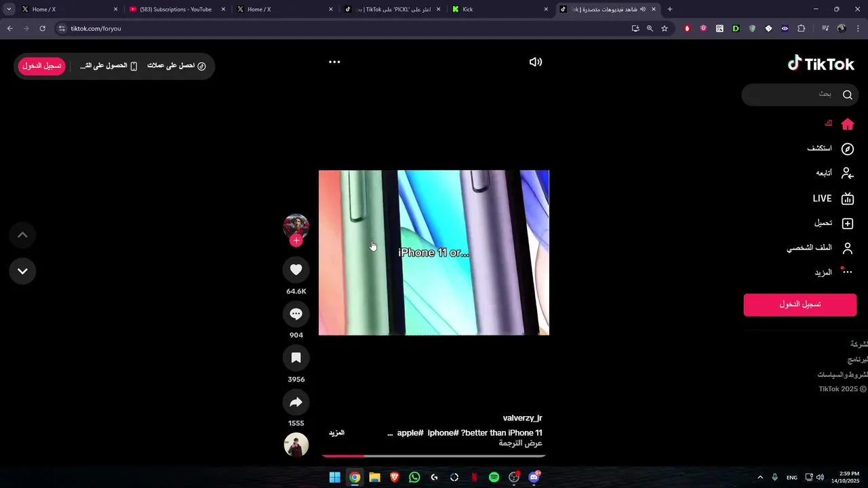The width and height of the screenshot is (868, 488).
Task: Expand the Terms and Policies footer section
Action: (842, 374)
